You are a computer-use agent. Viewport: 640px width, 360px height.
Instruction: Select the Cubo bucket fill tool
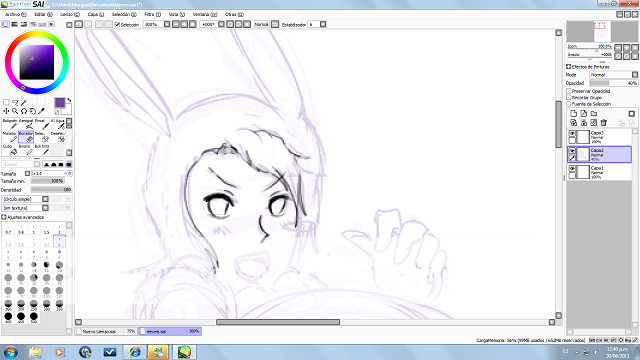point(10,150)
